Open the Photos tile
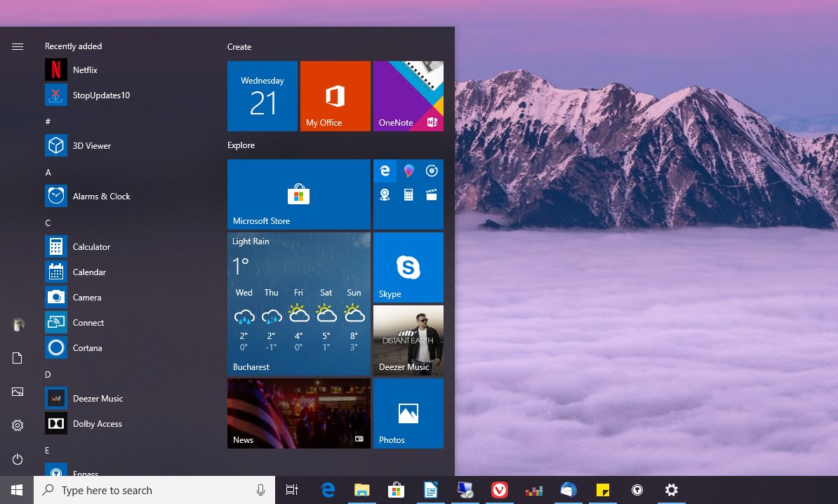Image resolution: width=838 pixels, height=504 pixels. [408, 413]
